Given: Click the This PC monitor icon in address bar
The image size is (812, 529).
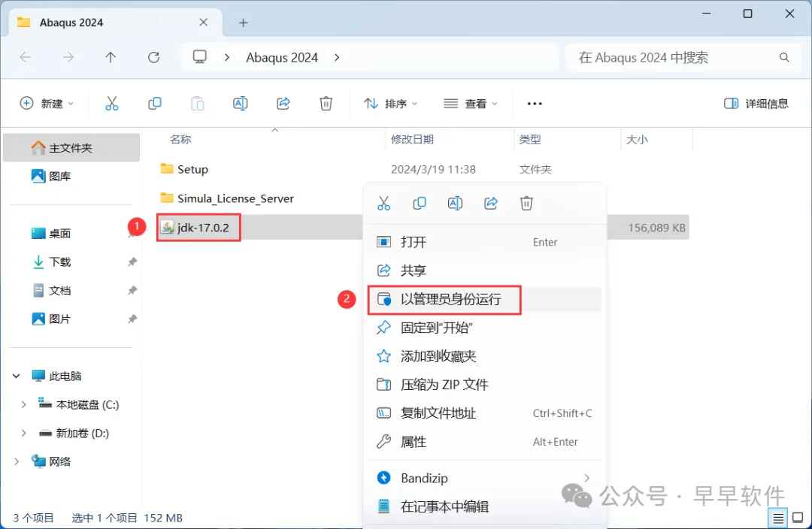Looking at the screenshot, I should [200, 57].
